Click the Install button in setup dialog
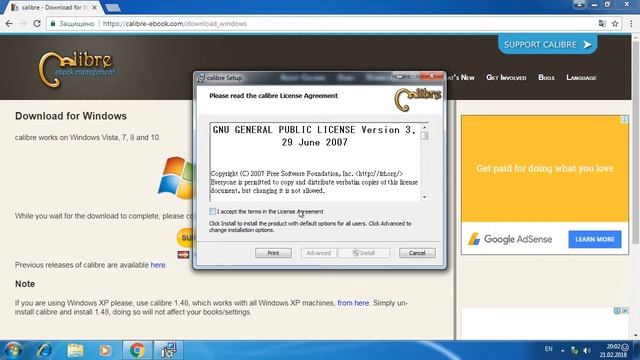This screenshot has height=360, width=640. pos(364,253)
